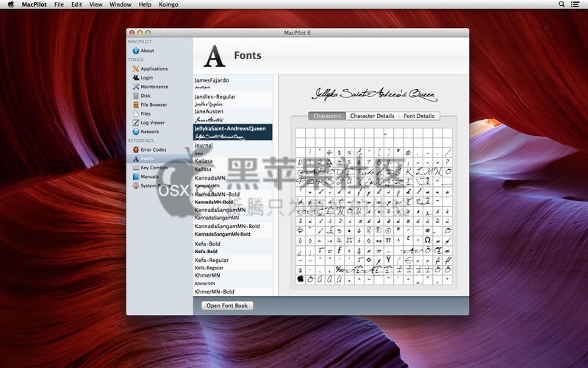
Task: Select the JellykaSaint-AndrewsQueen font row
Action: pyautogui.click(x=232, y=132)
